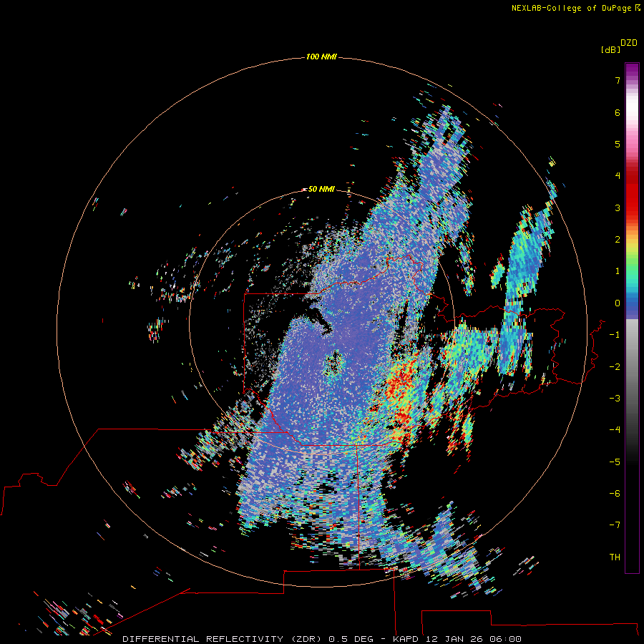Screen dimensions: 644x644
Task: Click the DZD color scale title
Action: pyautogui.click(x=629, y=43)
